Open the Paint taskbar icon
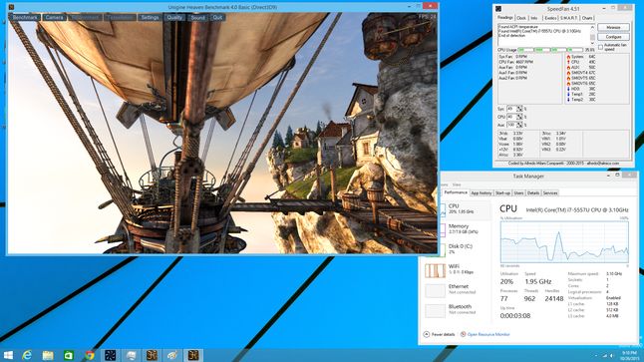Image resolution: width=644 pixels, height=362 pixels. (172, 355)
